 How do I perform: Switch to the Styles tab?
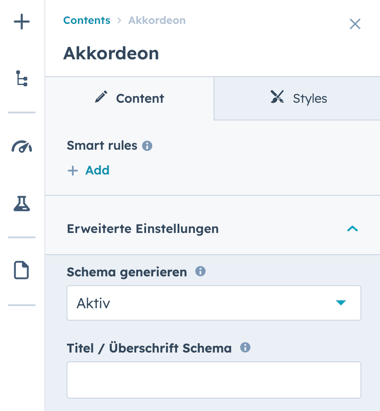tap(297, 98)
